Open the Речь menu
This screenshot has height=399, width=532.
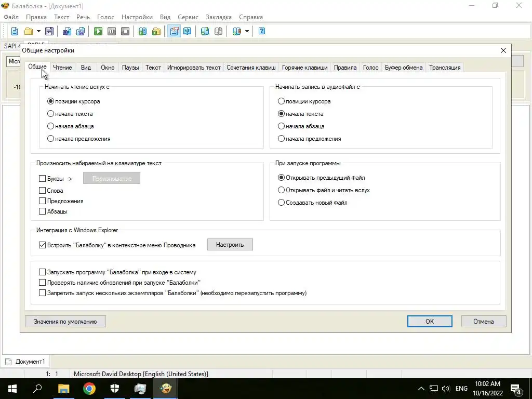83,17
